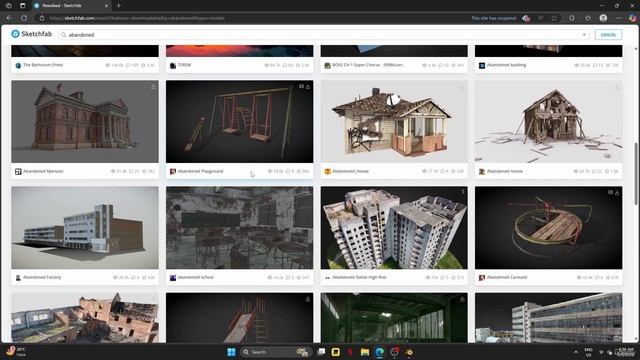The width and height of the screenshot is (640, 360).
Task: Open the Abandoned Soviet High-Rise thumbnail
Action: coord(394,228)
